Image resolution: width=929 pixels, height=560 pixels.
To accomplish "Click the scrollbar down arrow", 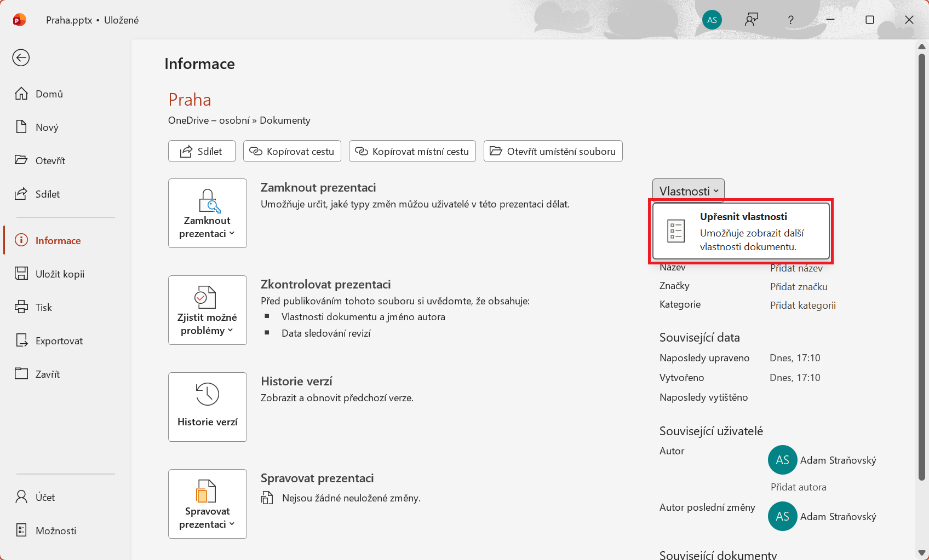I will click(922, 553).
